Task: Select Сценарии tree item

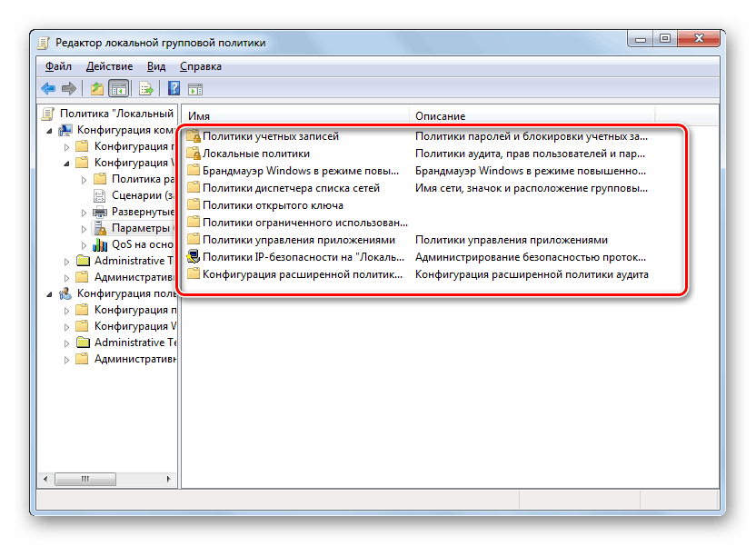Action: 143,195
